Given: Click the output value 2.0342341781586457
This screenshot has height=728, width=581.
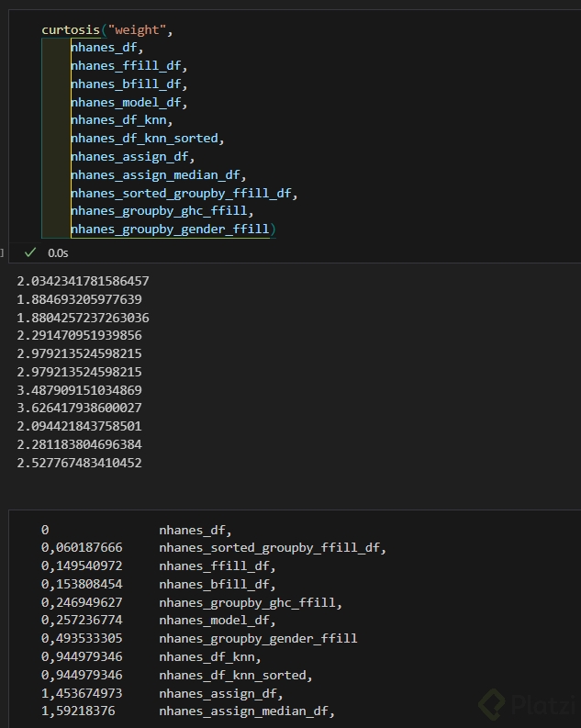Looking at the screenshot, I should (83, 281).
